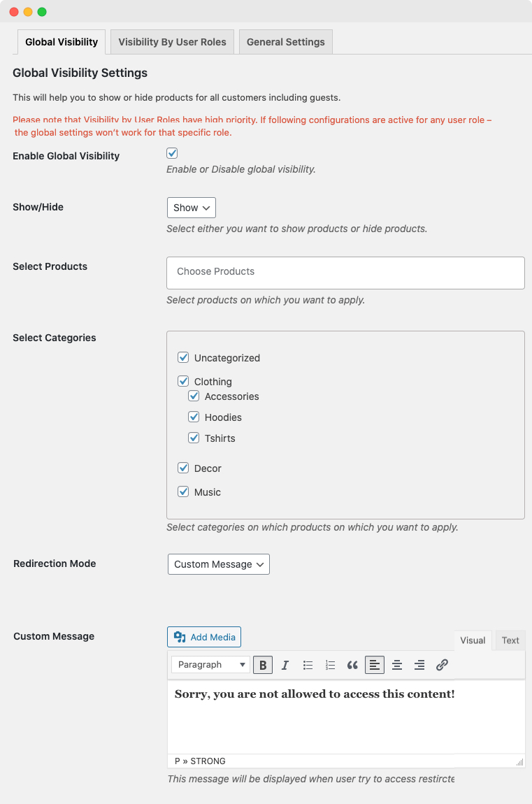Open the Paragraph style dropdown

click(x=210, y=665)
